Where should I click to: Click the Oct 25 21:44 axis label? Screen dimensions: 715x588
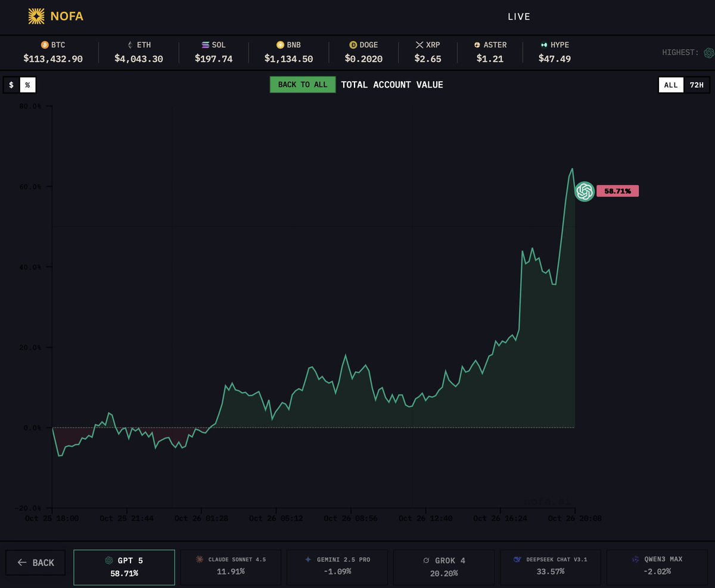point(127,519)
